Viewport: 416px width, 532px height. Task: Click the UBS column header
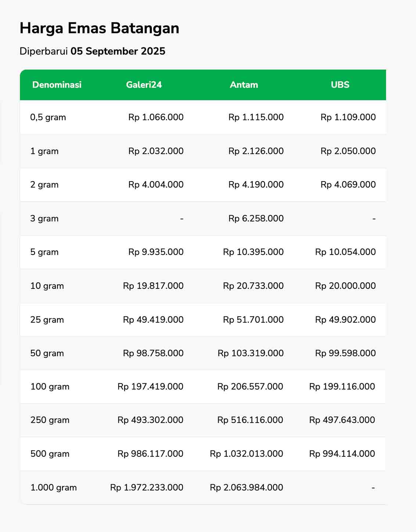(340, 85)
